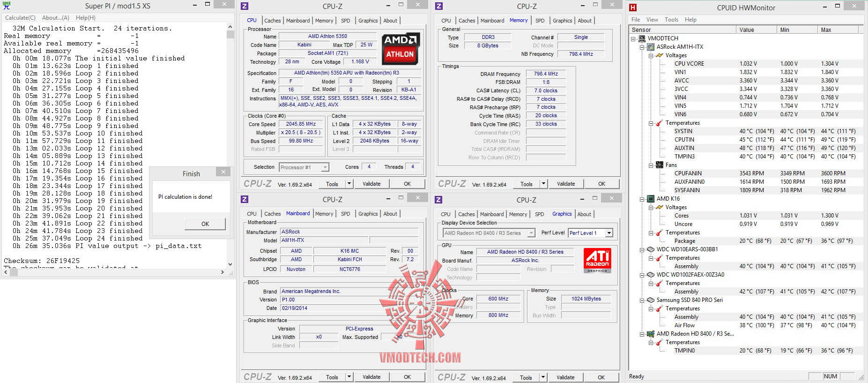Open the Calculate(C) menu in Super PI
868x383 pixels.
(x=20, y=18)
